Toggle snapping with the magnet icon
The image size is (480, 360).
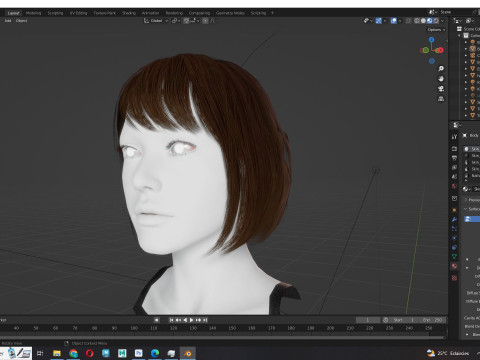(x=186, y=21)
